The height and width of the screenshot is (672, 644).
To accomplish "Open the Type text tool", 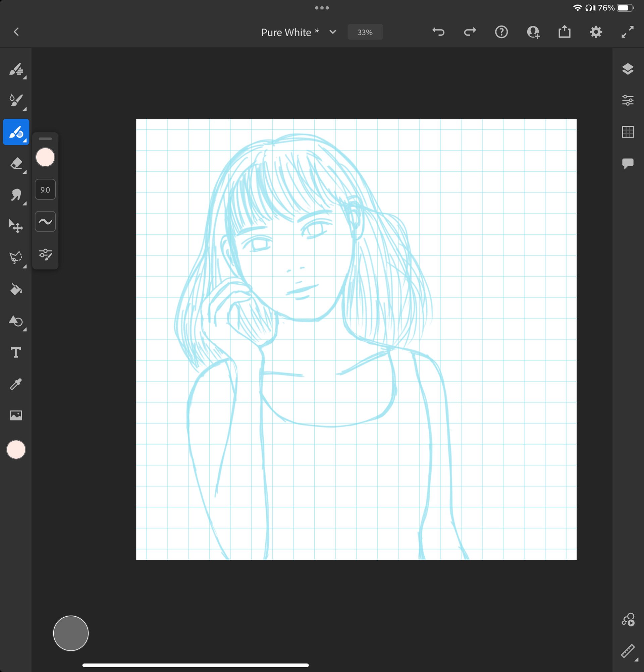I will (x=16, y=352).
